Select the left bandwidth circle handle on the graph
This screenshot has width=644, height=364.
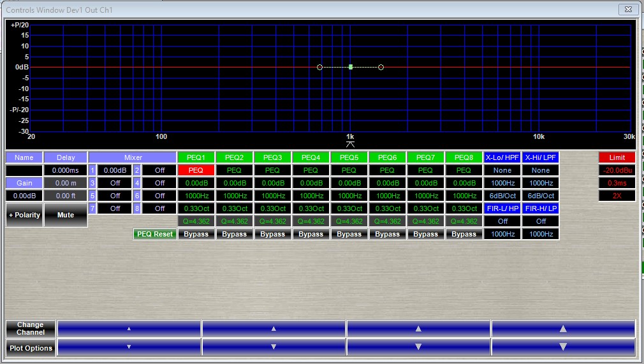[x=320, y=67]
